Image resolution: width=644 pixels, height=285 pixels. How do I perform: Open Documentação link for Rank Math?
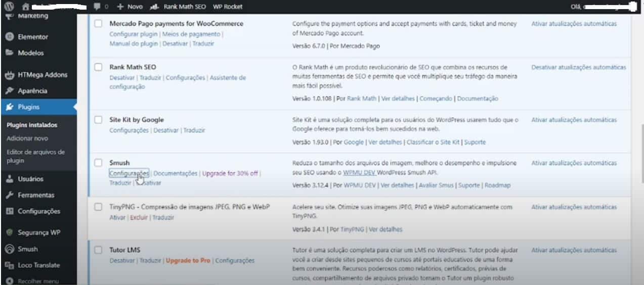tap(478, 99)
